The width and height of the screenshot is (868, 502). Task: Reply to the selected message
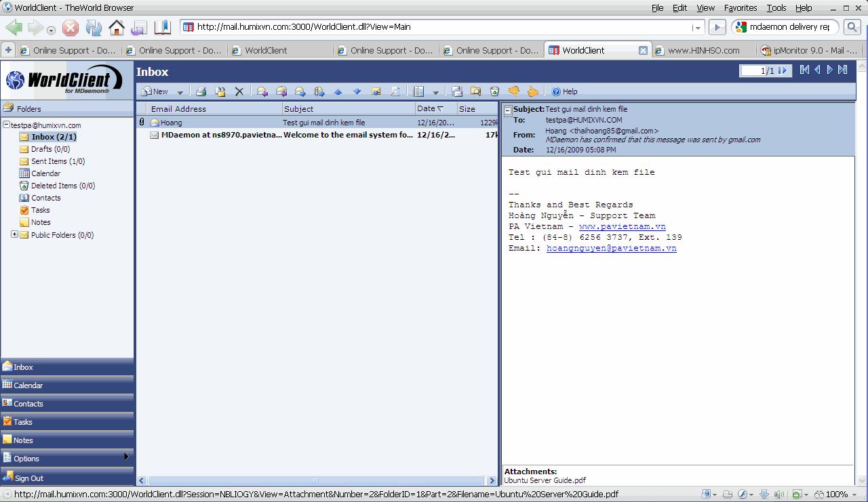point(262,91)
